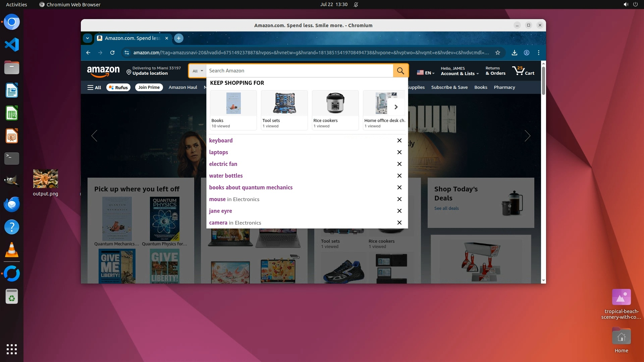This screenshot has width=644, height=362.
Task: Click the Join Prime button
Action: pos(149,87)
